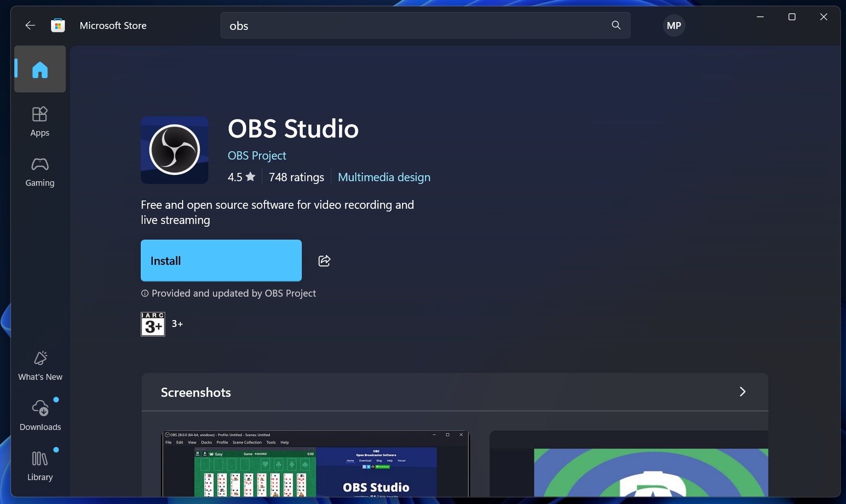Open the first OBS Studio screenshot thumbnail

[x=316, y=464]
